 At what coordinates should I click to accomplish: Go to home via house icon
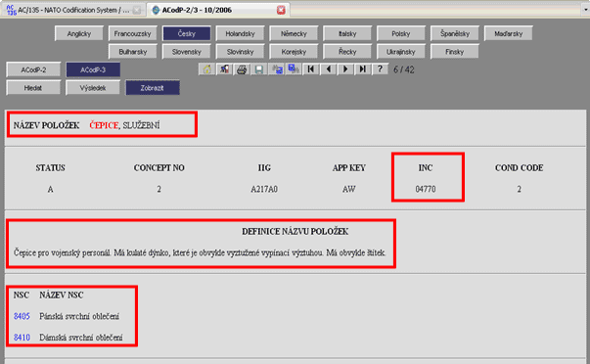pyautogui.click(x=206, y=69)
